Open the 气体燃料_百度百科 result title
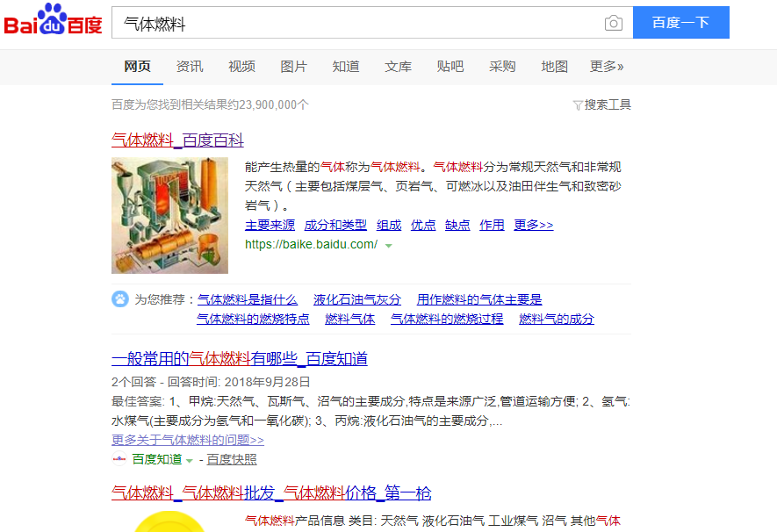777x532 pixels. 177,140
